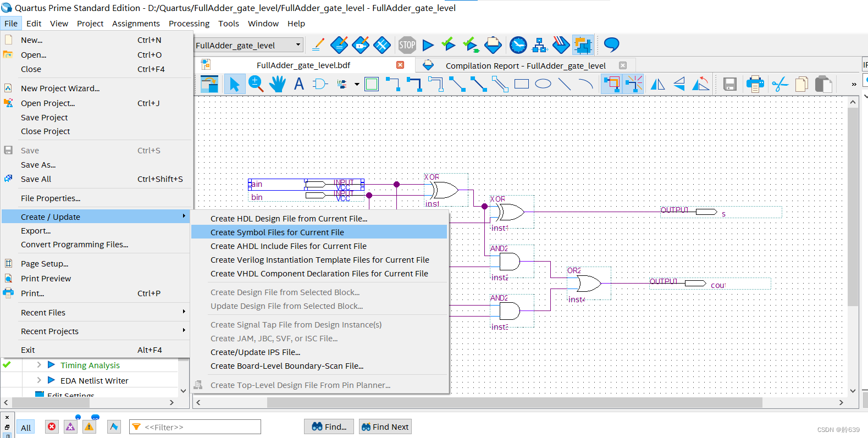The width and height of the screenshot is (868, 438).
Task: Select the Rectangle drawing tool
Action: coord(522,84)
